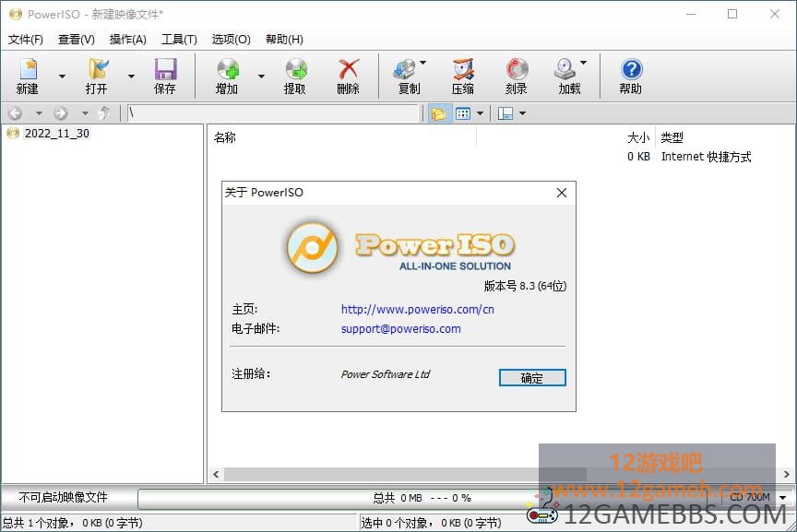Select the 2022_11_30 tree item
797x532 pixels.
click(57, 134)
